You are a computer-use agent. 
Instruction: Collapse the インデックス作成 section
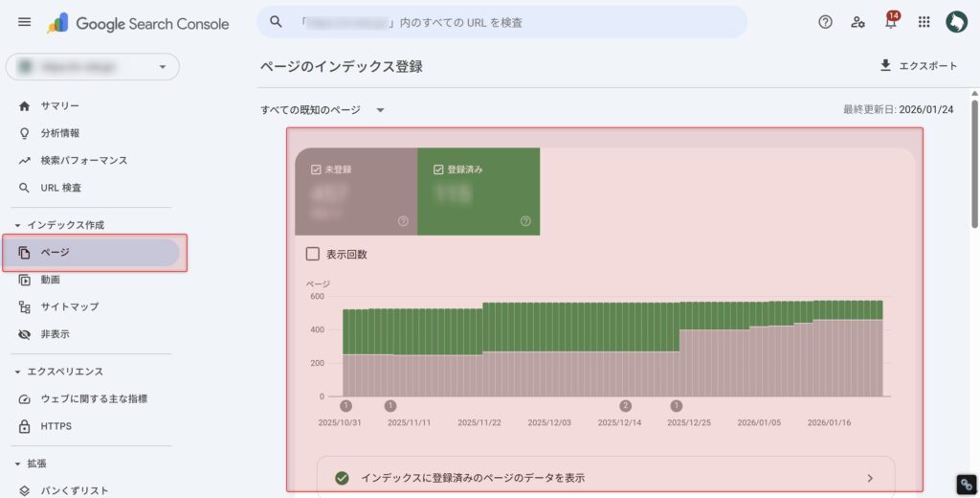coord(18,225)
